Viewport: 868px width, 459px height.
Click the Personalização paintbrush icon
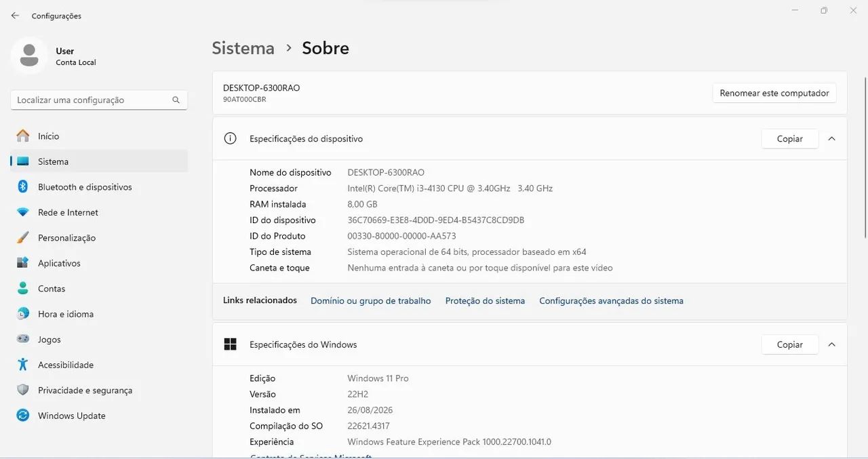click(23, 237)
